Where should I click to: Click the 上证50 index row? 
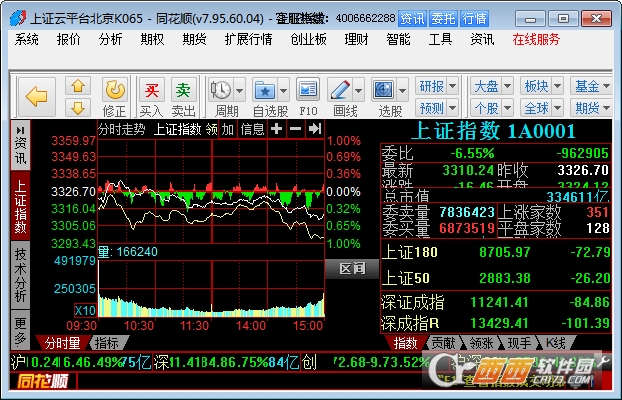coord(496,278)
